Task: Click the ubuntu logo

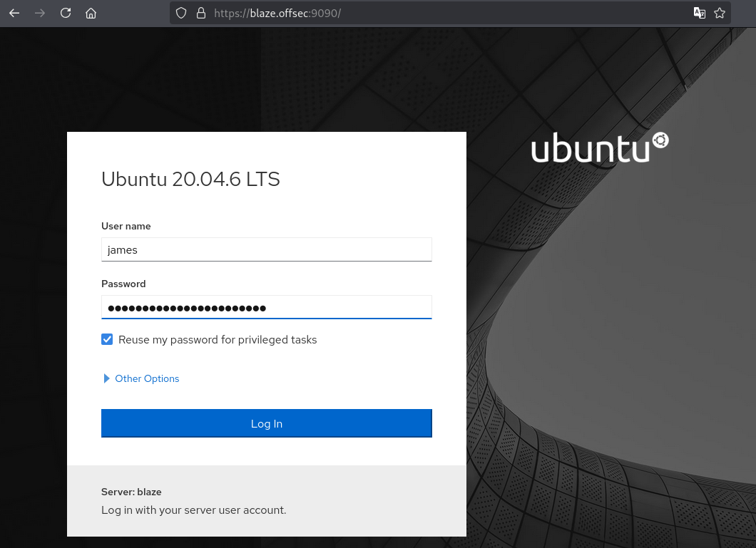Action: tap(600, 148)
